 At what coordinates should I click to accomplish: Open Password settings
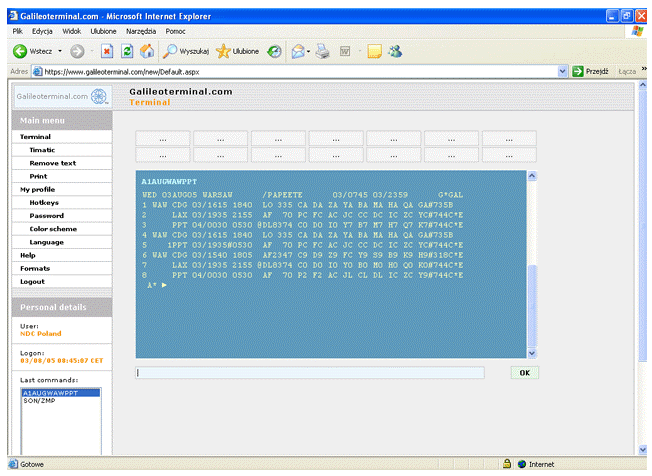point(62,216)
